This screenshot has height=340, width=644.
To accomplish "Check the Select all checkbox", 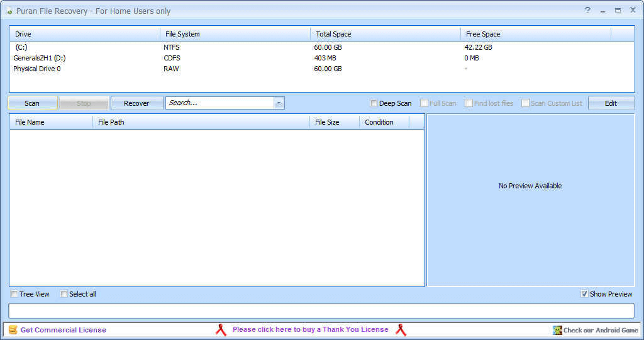I will (x=64, y=294).
